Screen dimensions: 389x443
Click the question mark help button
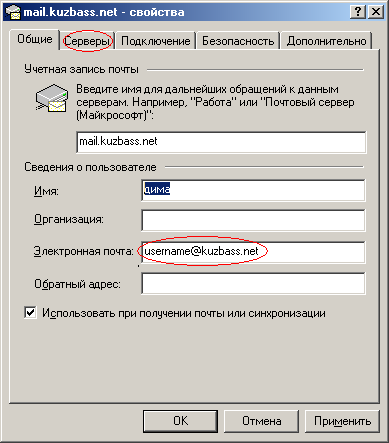[358, 12]
